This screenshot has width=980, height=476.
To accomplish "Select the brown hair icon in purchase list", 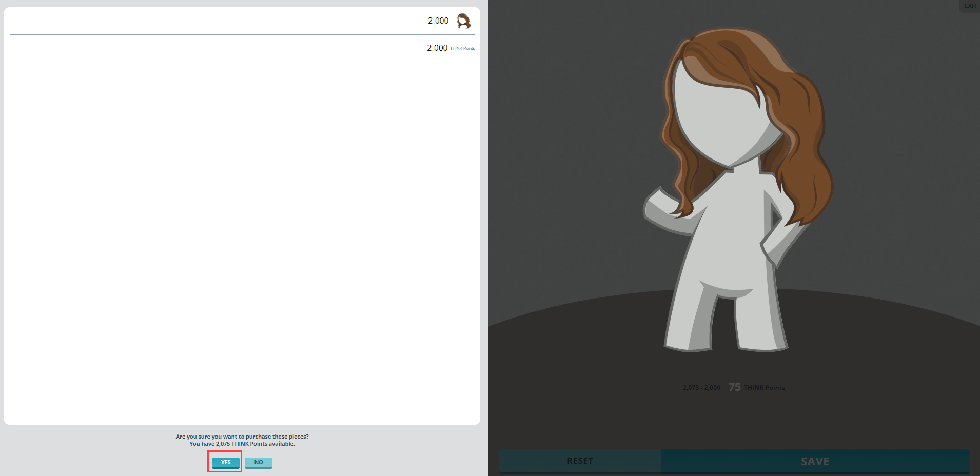I will pyautogui.click(x=463, y=21).
